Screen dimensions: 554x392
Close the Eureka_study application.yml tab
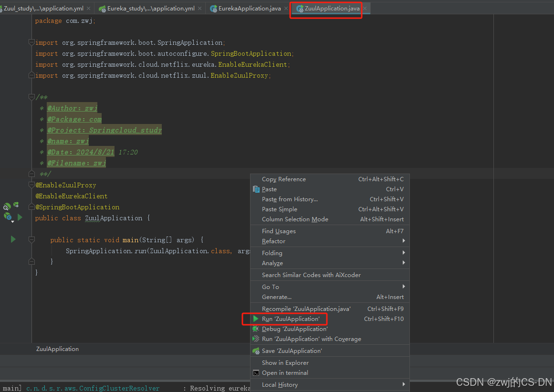(x=200, y=9)
